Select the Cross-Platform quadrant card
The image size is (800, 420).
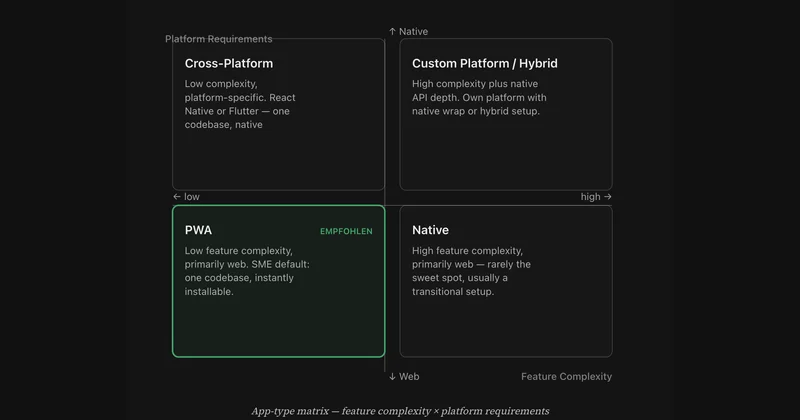point(279,114)
